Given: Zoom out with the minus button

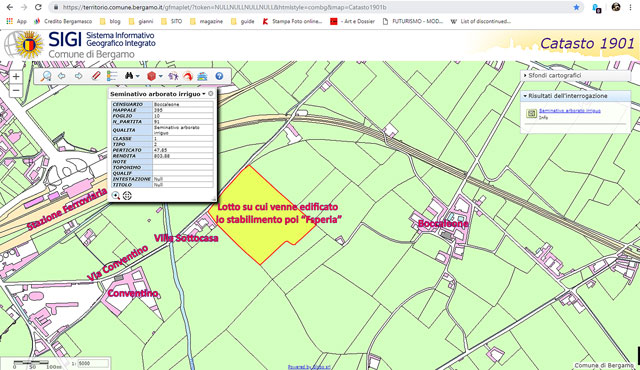Looking at the screenshot, I should pyautogui.click(x=16, y=90).
